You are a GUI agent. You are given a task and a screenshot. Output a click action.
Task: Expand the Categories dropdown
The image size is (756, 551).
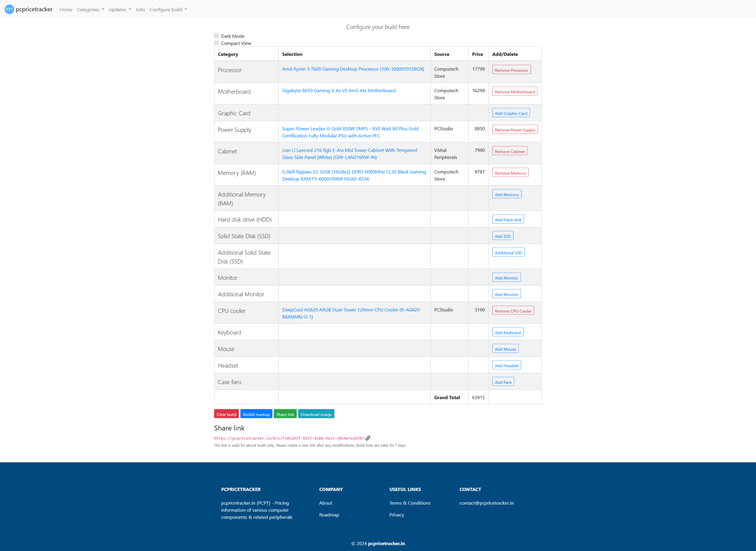coord(90,9)
